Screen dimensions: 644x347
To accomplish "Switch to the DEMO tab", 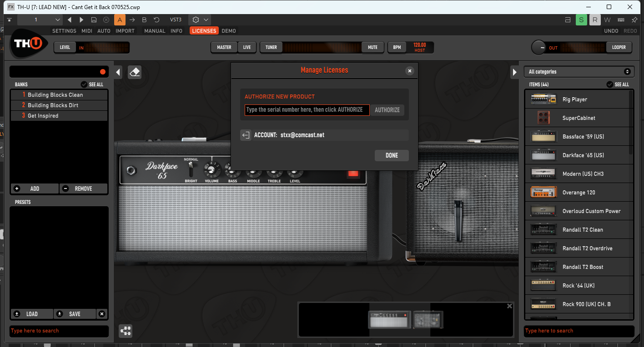I will pyautogui.click(x=229, y=31).
